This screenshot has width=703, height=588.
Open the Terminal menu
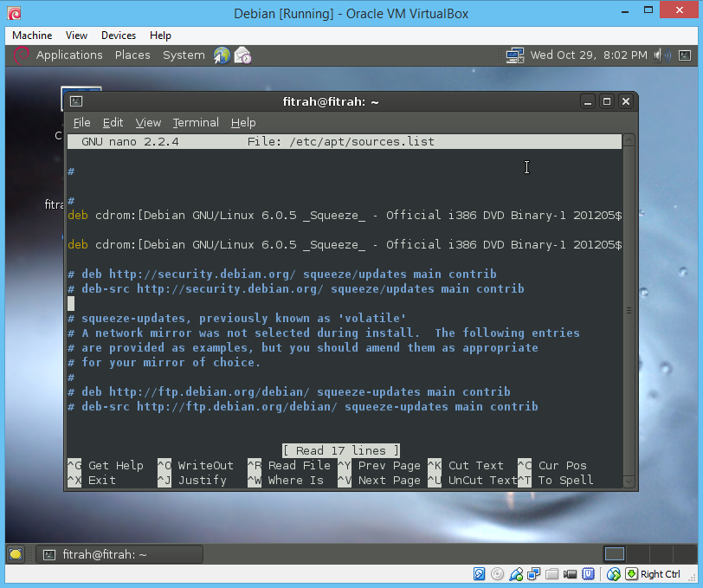(x=196, y=122)
